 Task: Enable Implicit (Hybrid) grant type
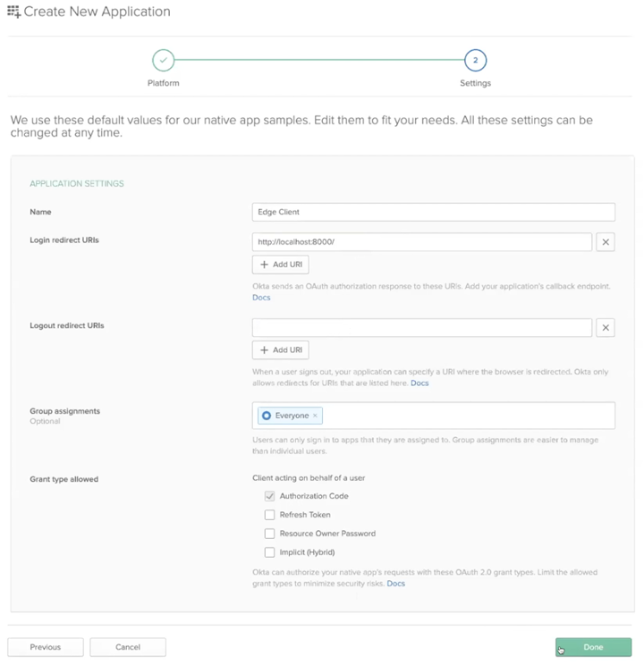coord(269,552)
